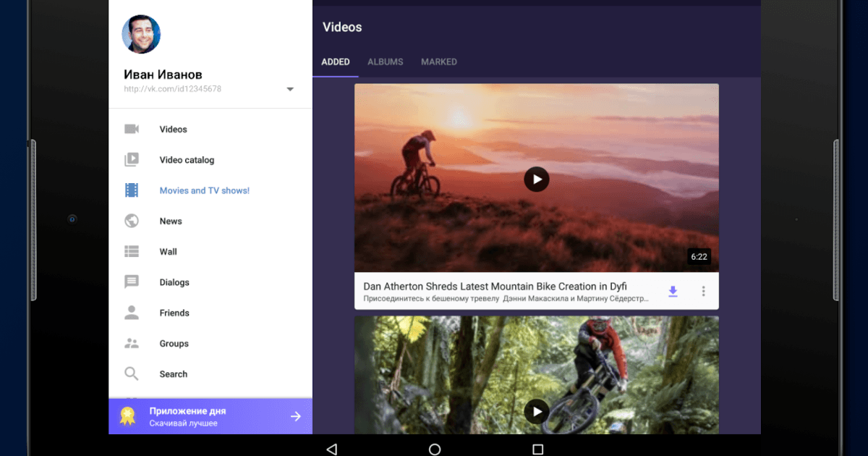Switch to the ALBUMS tab

pos(385,62)
